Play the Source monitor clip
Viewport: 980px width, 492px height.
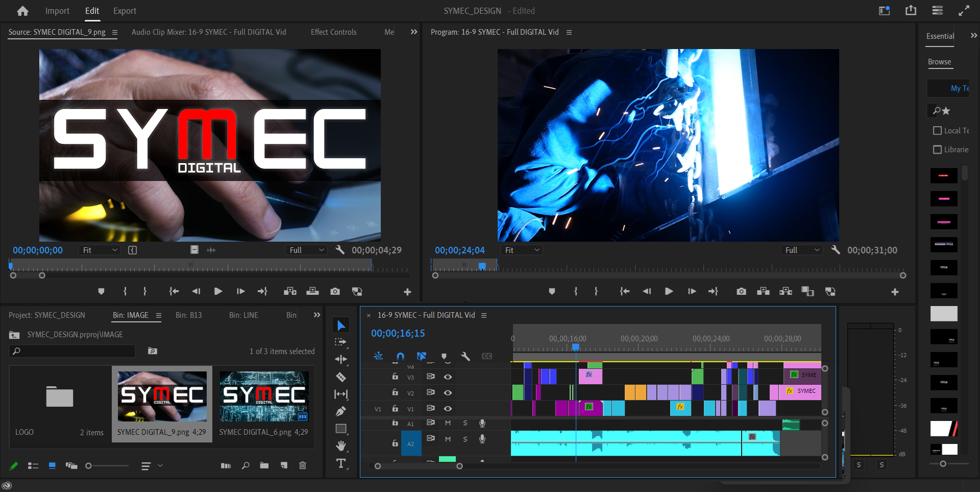[x=218, y=291]
